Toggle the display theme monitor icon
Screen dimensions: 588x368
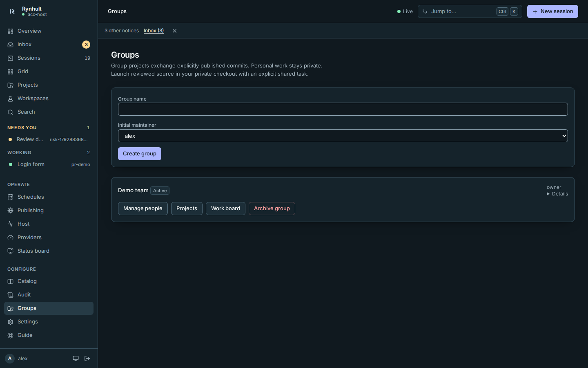coord(76,359)
